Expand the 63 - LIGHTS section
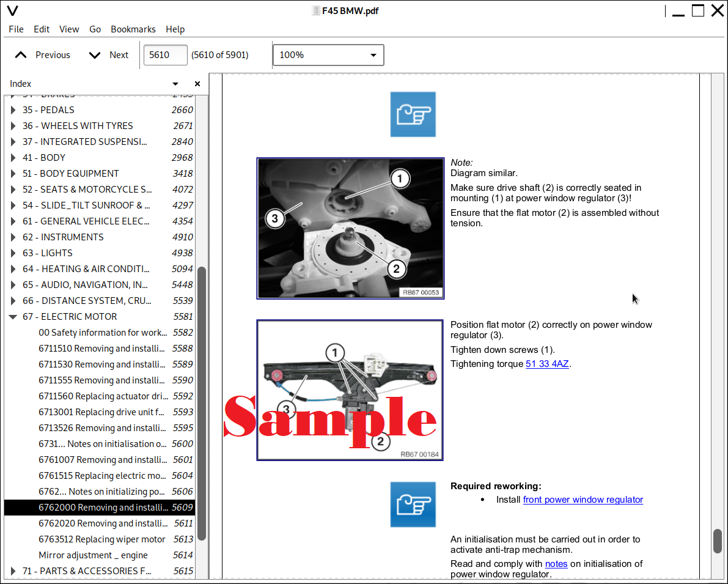The height and width of the screenshot is (584, 728). 13,253
